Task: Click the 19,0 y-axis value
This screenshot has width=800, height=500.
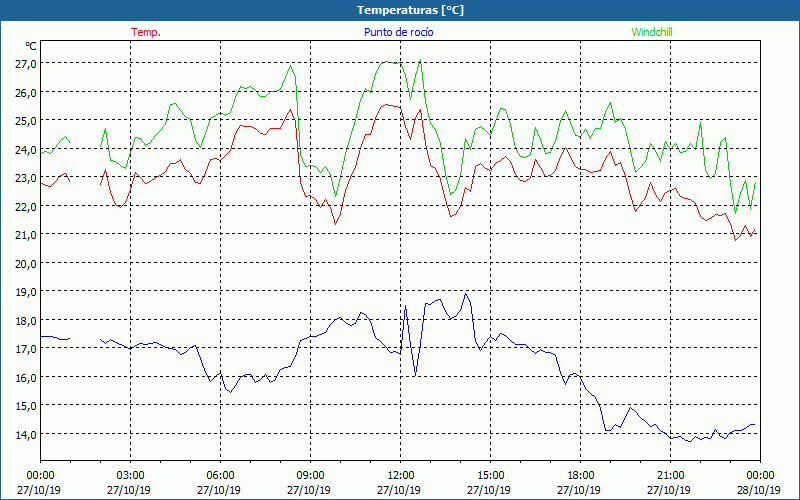Action: [x=26, y=292]
